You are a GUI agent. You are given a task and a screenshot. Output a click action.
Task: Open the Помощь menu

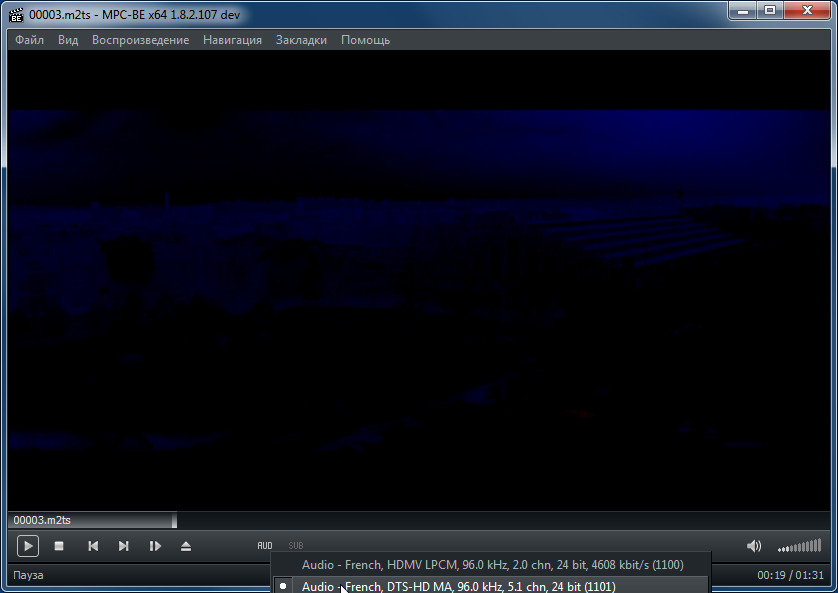pos(366,40)
